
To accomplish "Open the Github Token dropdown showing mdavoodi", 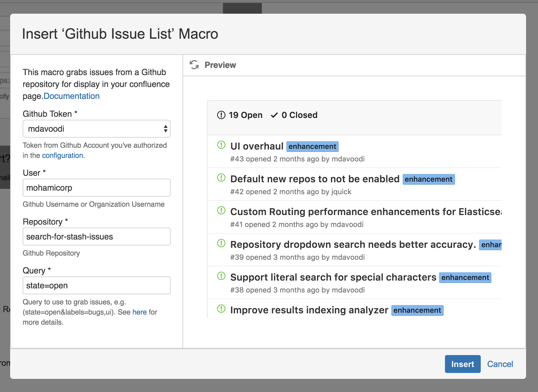I will tap(97, 129).
